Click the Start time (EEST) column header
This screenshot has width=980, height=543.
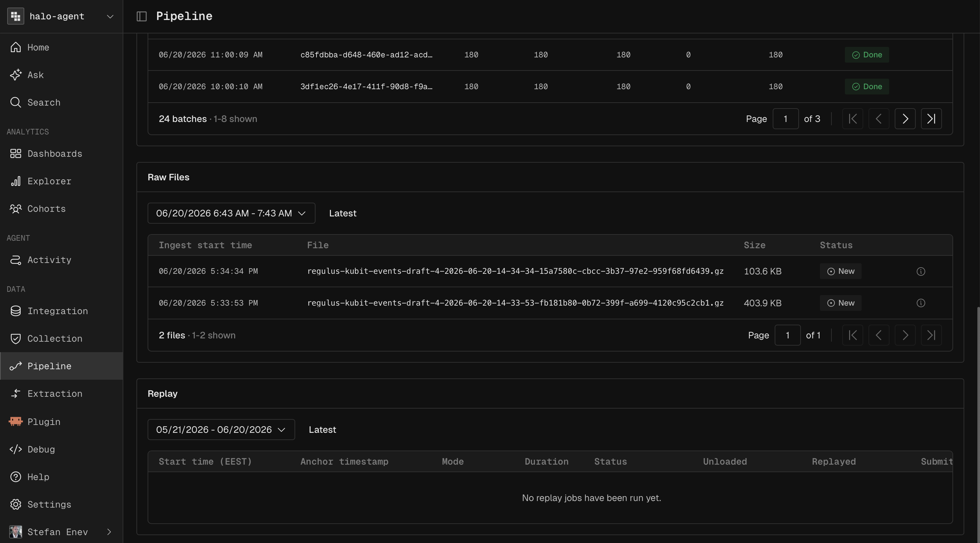tap(205, 462)
